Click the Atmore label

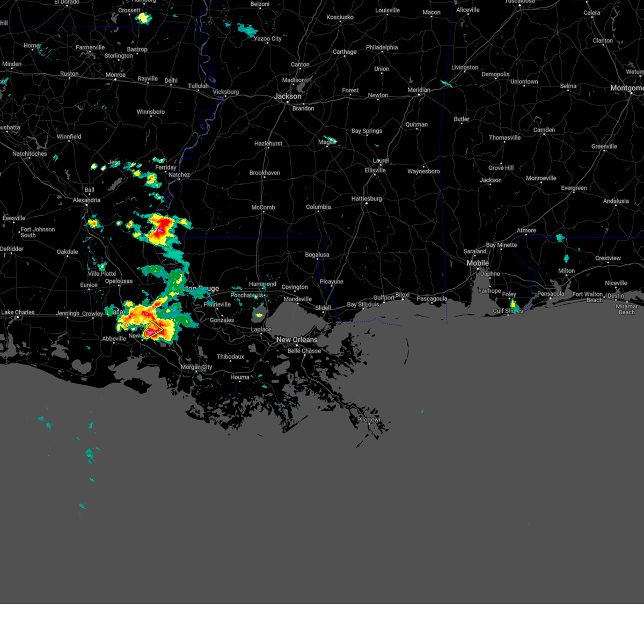[526, 230]
